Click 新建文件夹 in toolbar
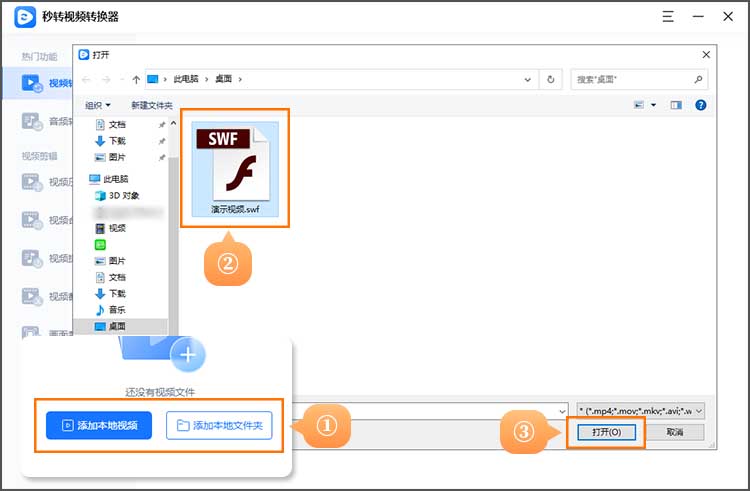 point(152,105)
